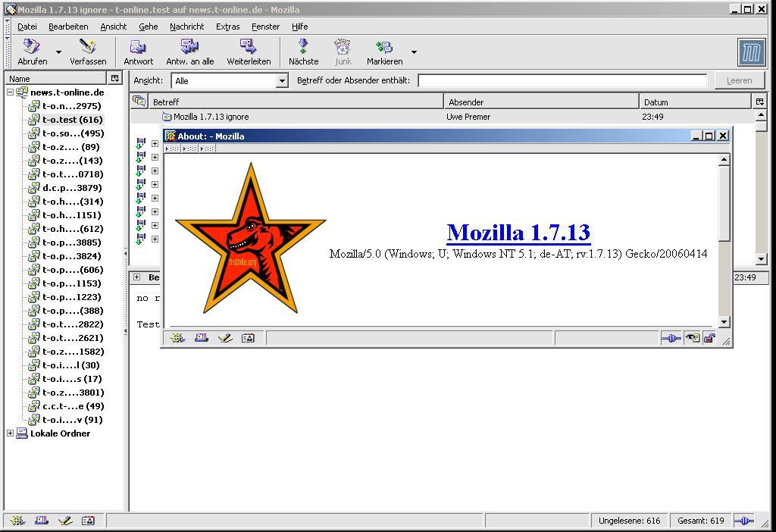Click the Antw. an alle toolbar icon
Viewport: 776px width, 532px height.
click(x=189, y=48)
